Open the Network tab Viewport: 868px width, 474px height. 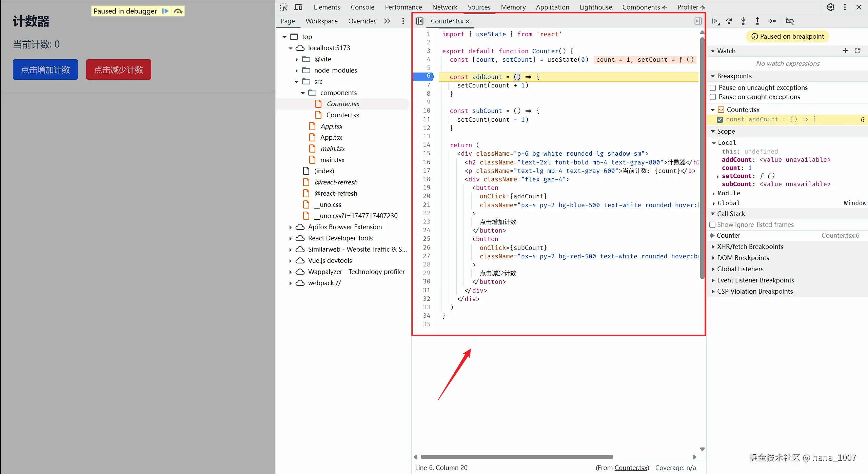coord(444,7)
